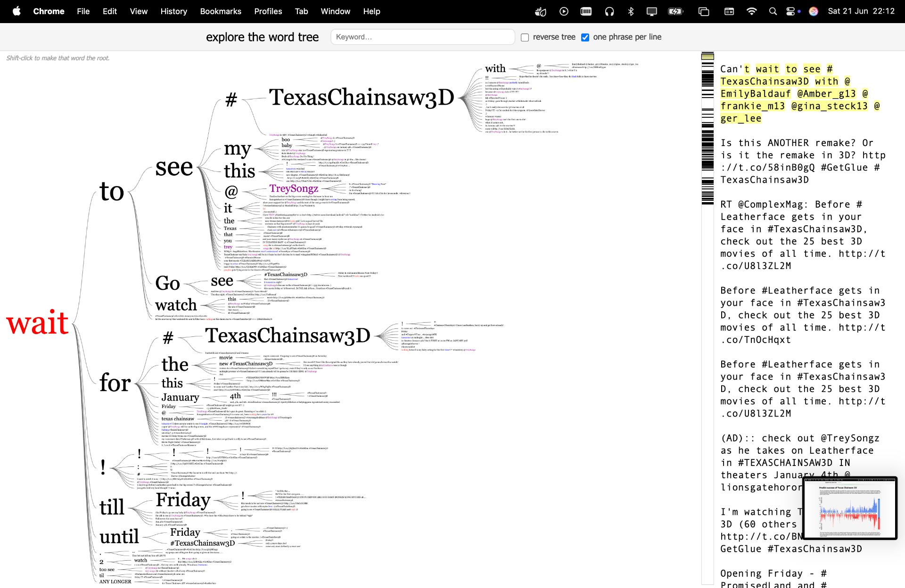Select 'Friday' node after 'till'

[183, 500]
